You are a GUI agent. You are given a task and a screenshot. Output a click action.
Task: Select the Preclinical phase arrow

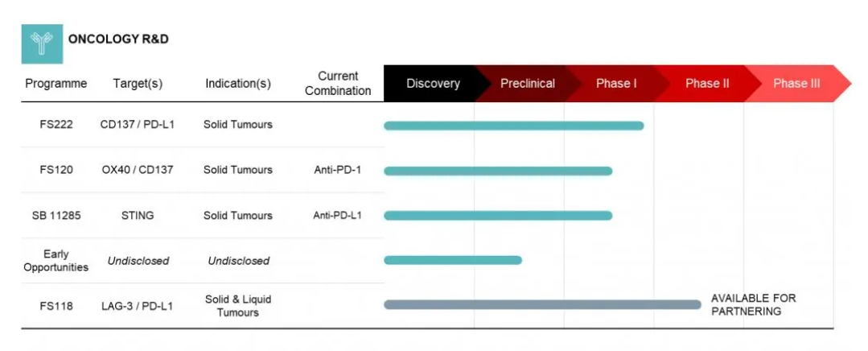[528, 84]
